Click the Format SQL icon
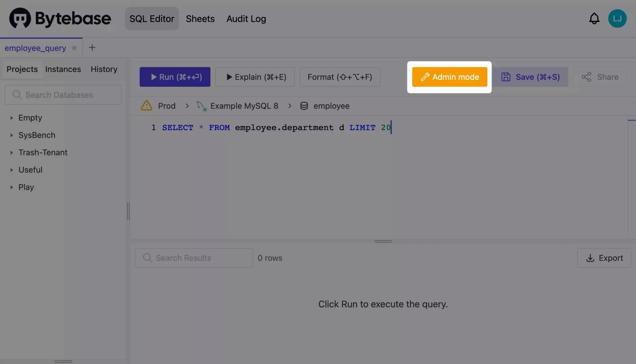Screen dimensions: 636x364 click(x=340, y=77)
